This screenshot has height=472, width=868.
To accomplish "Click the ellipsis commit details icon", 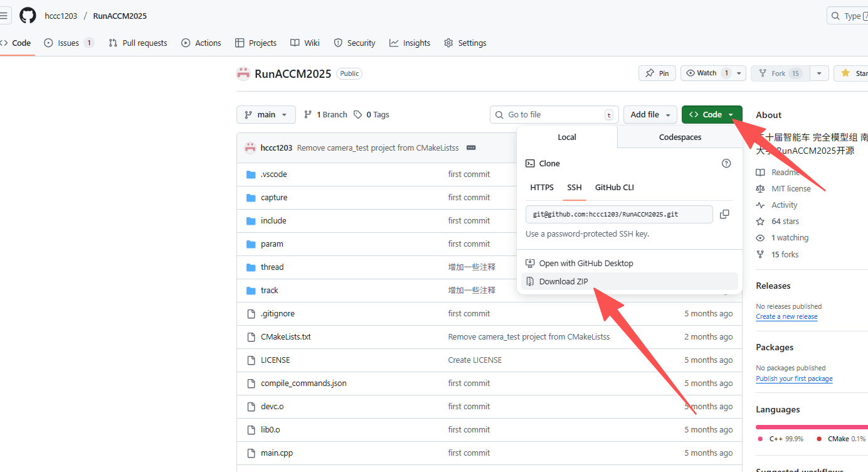I will 471,148.
